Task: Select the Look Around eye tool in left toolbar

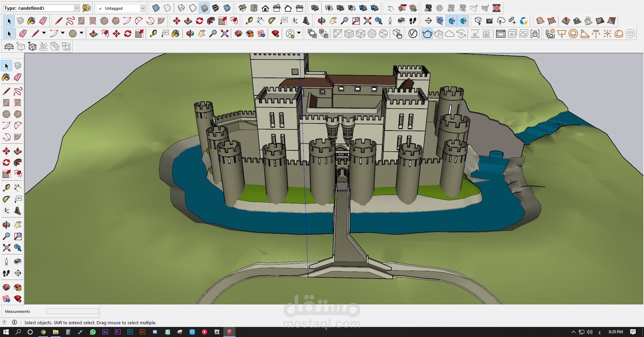Action: click(x=18, y=262)
